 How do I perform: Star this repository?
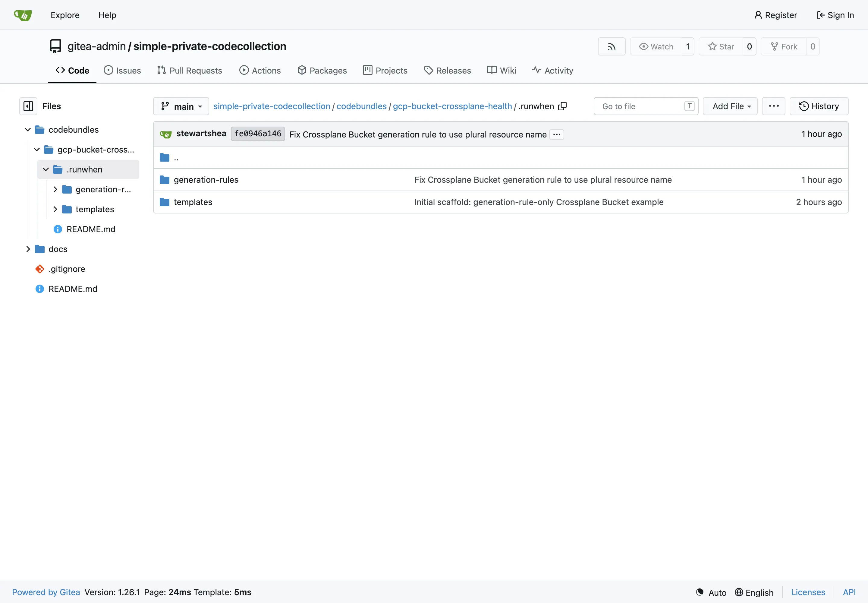[x=721, y=46]
